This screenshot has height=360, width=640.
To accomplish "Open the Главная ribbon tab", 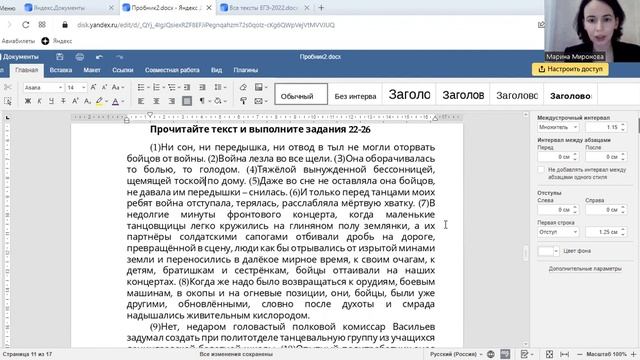I will 27,70.
